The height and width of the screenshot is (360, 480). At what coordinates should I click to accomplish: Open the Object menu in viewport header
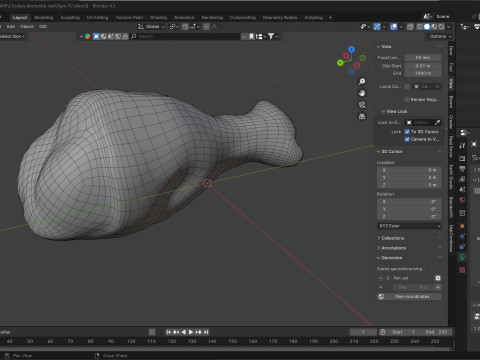(x=27, y=27)
